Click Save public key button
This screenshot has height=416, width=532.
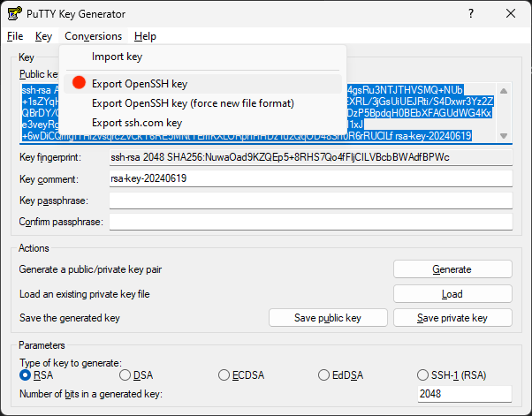[328, 318]
